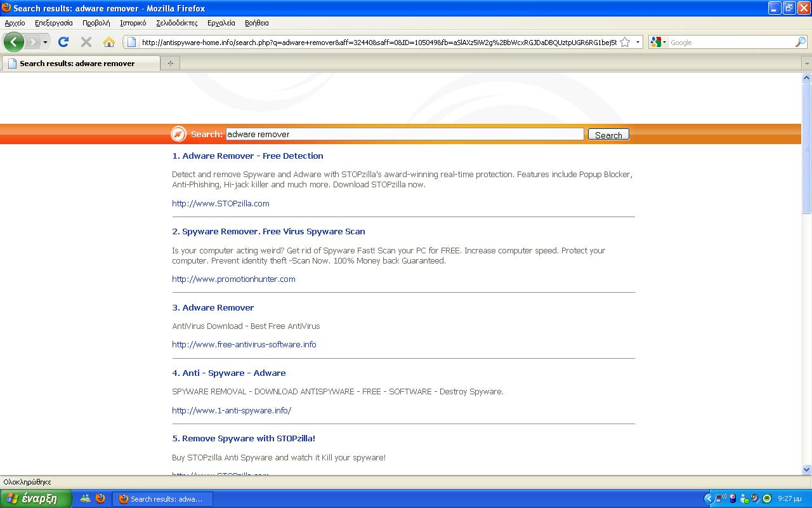This screenshot has width=812, height=508.
Task: Open '5. Remove Spyware with STOPzilla!' result
Action: click(x=244, y=438)
